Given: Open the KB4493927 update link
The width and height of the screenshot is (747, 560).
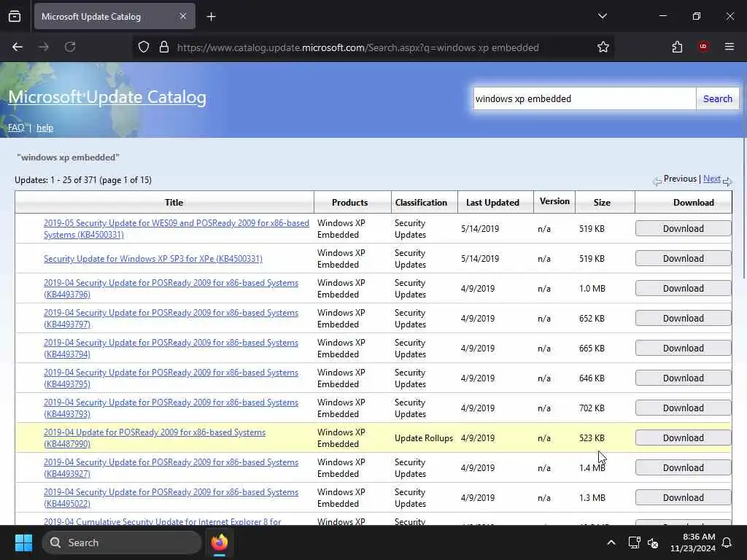Looking at the screenshot, I should 171,468.
